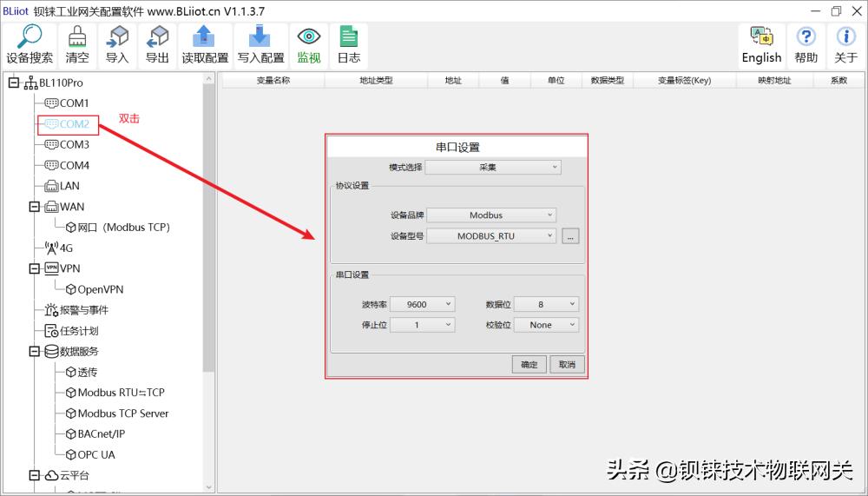Select the Modbus RTU⇆TCP tree item
Image resolution: width=868 pixels, height=496 pixels.
pyautogui.click(x=115, y=393)
